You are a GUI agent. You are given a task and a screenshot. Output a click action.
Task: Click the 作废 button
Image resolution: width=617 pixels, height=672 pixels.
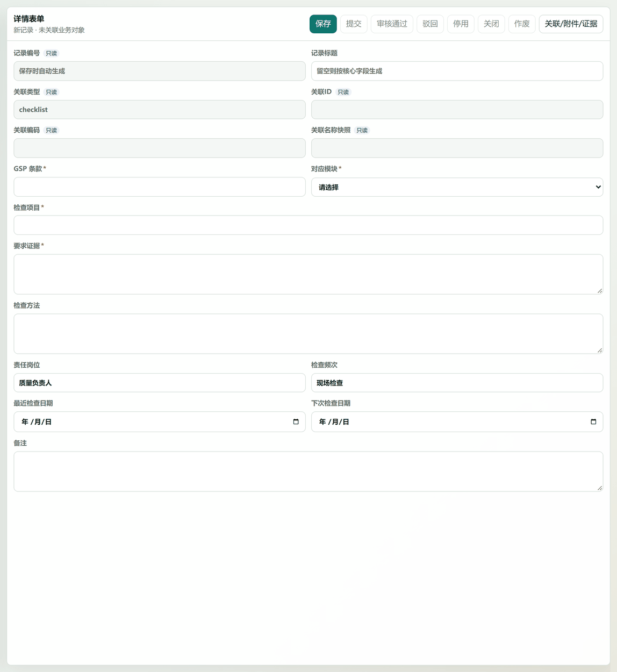click(522, 24)
